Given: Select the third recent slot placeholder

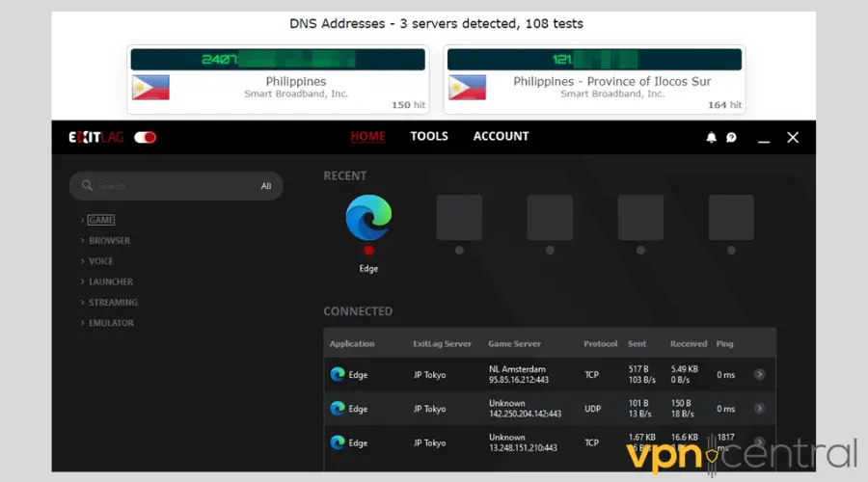Looking at the screenshot, I should point(550,218).
